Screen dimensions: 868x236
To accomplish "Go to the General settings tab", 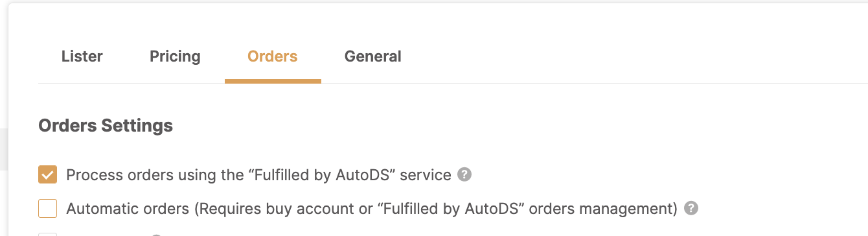I will pos(373,56).
